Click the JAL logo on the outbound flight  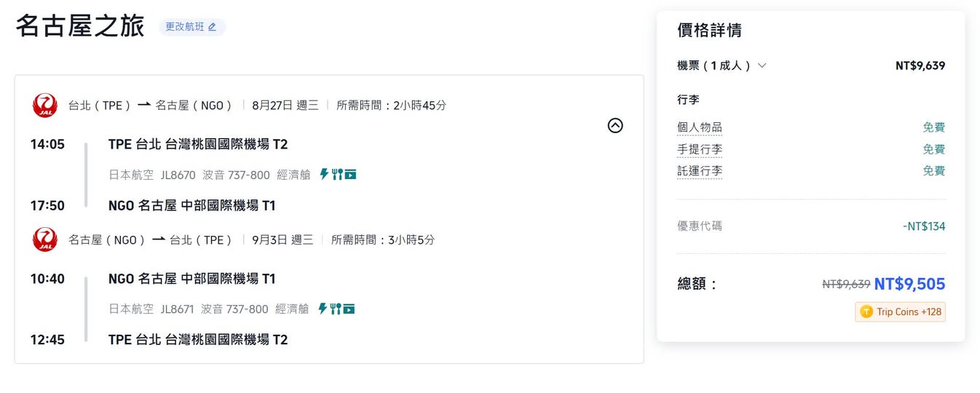(x=45, y=106)
